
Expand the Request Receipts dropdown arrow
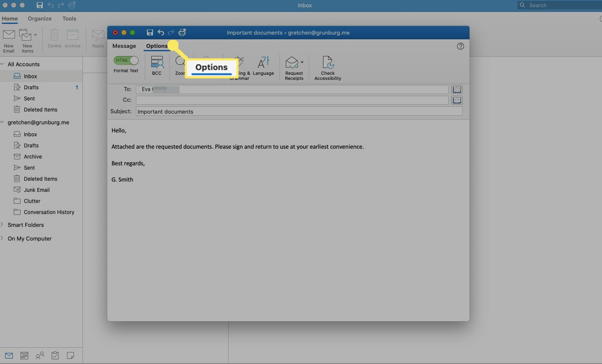click(x=302, y=62)
